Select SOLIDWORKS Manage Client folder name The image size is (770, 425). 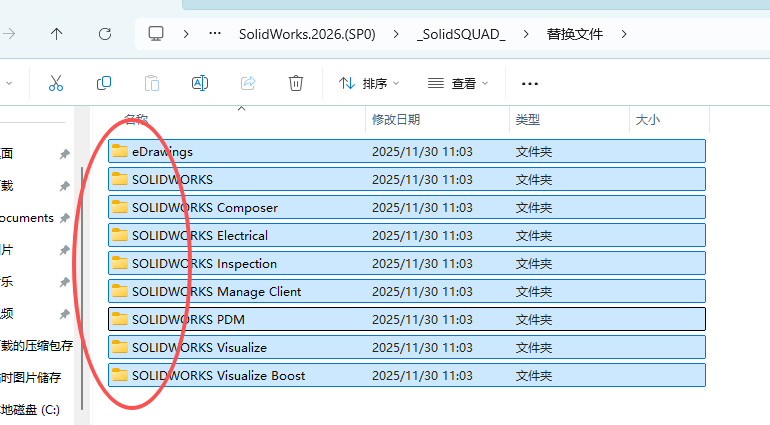[217, 291]
